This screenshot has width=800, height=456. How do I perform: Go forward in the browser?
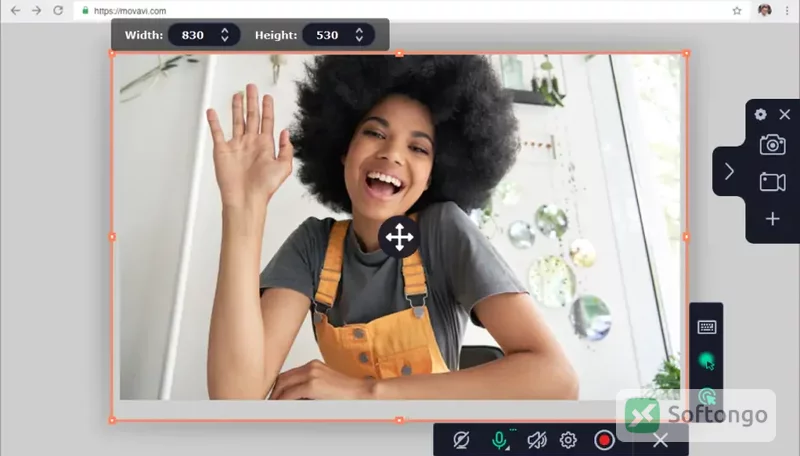pos(36,10)
